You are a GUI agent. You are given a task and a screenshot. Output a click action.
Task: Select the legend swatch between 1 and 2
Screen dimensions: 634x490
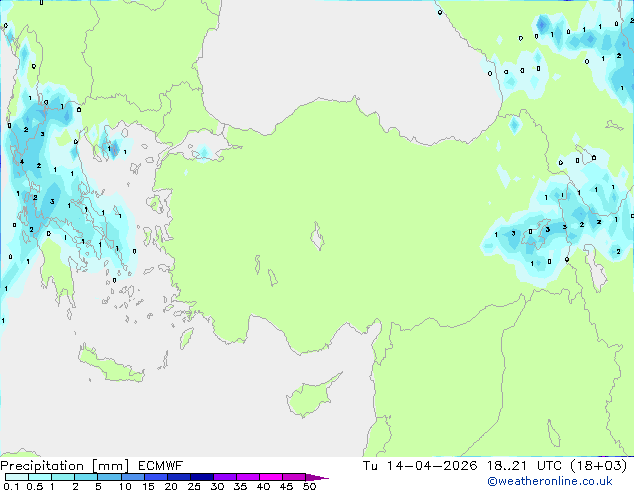click(x=63, y=477)
